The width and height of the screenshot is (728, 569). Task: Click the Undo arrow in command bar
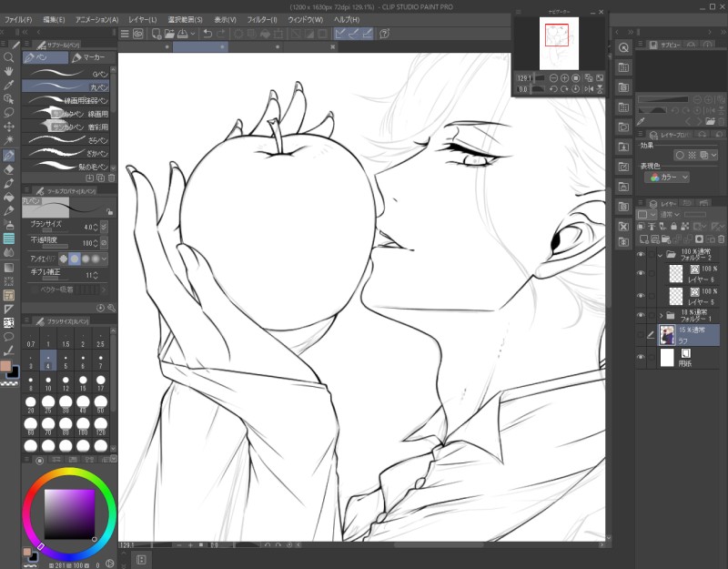pos(207,34)
